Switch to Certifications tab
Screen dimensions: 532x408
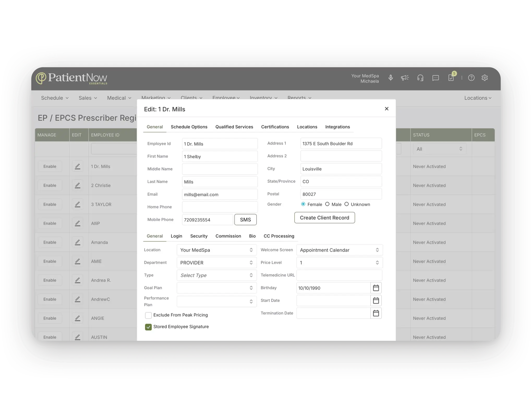[275, 127]
